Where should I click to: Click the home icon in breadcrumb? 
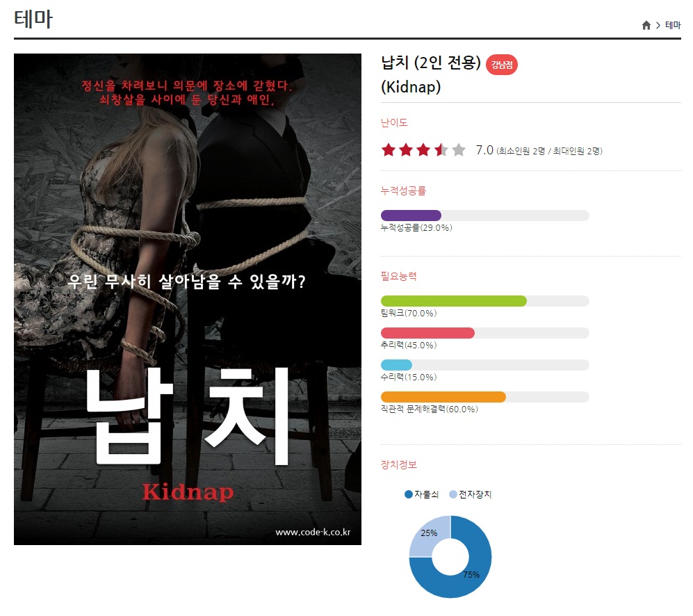[x=646, y=25]
